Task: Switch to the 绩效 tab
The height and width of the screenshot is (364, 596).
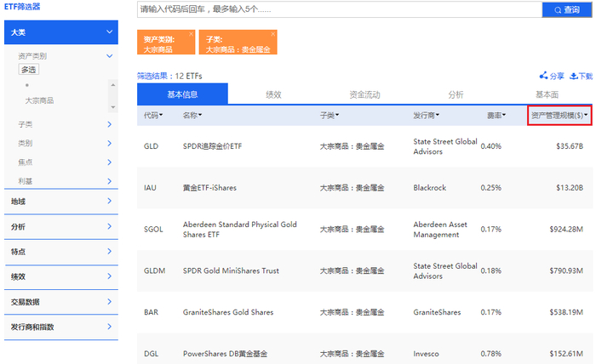Action: [x=273, y=94]
